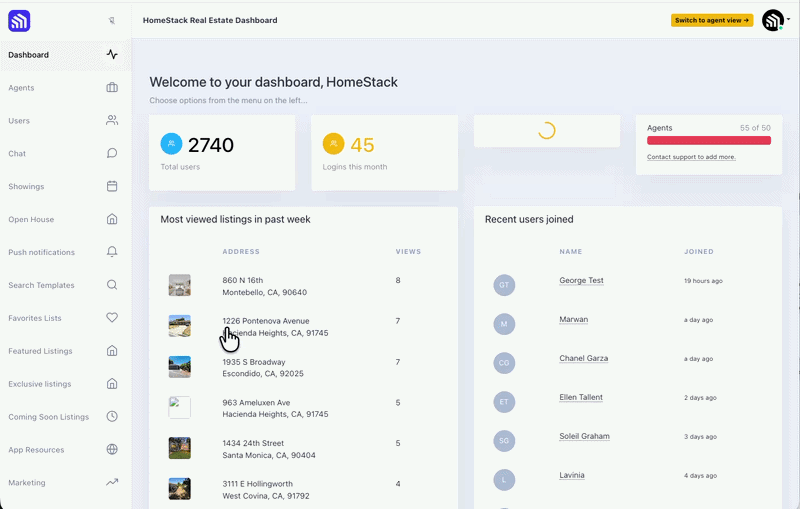Image resolution: width=800 pixels, height=509 pixels.
Task: Click the red Agents usage progress bar
Action: pos(709,140)
